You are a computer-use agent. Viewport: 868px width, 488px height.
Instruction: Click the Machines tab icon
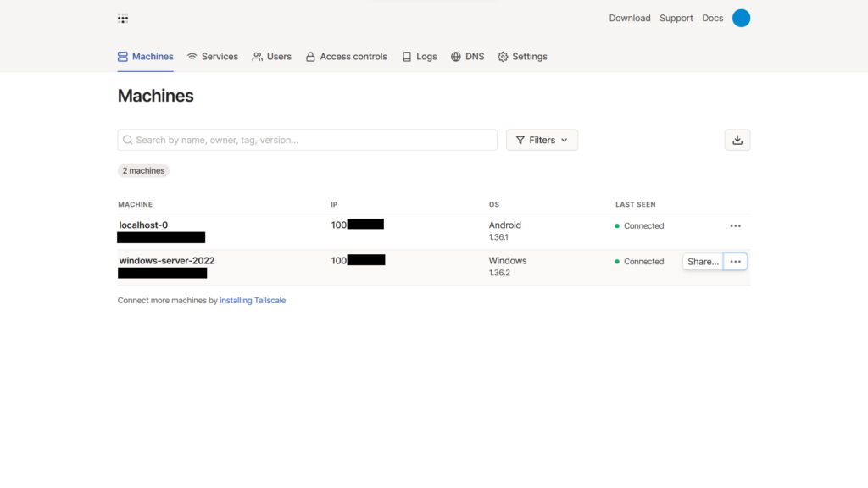(123, 57)
